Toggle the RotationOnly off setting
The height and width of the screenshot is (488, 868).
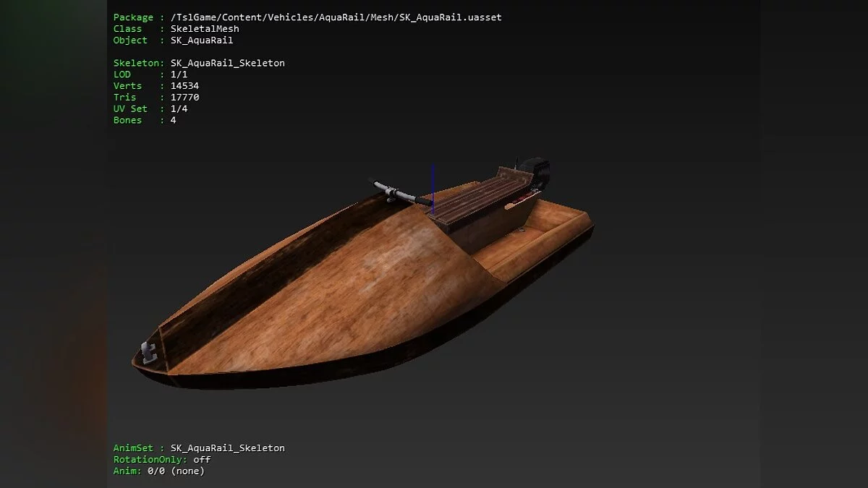tap(202, 460)
